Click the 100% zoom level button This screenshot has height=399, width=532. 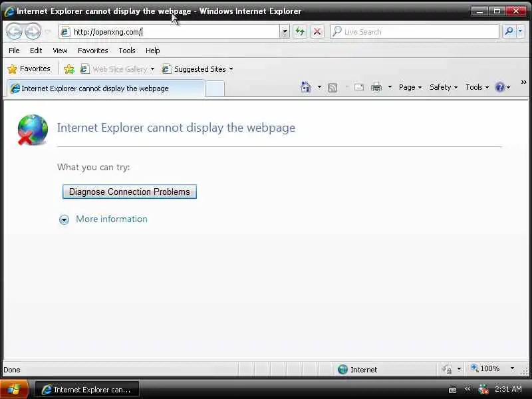coord(485,368)
